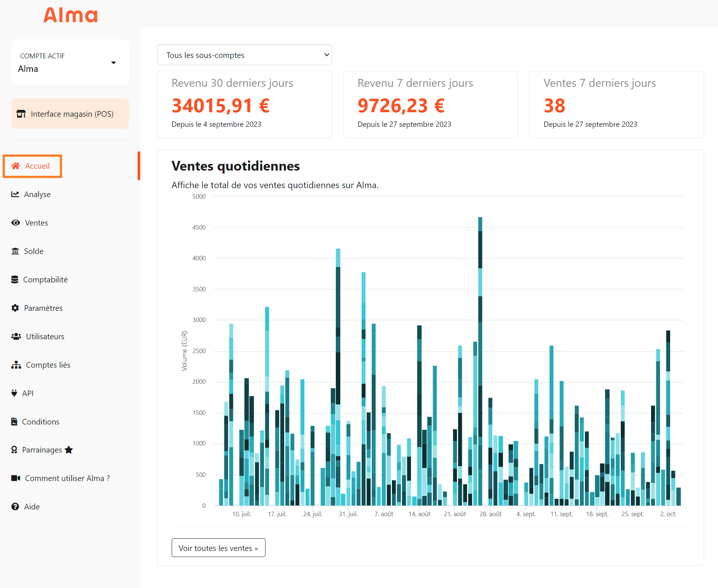Click the Accueil home icon

click(15, 166)
